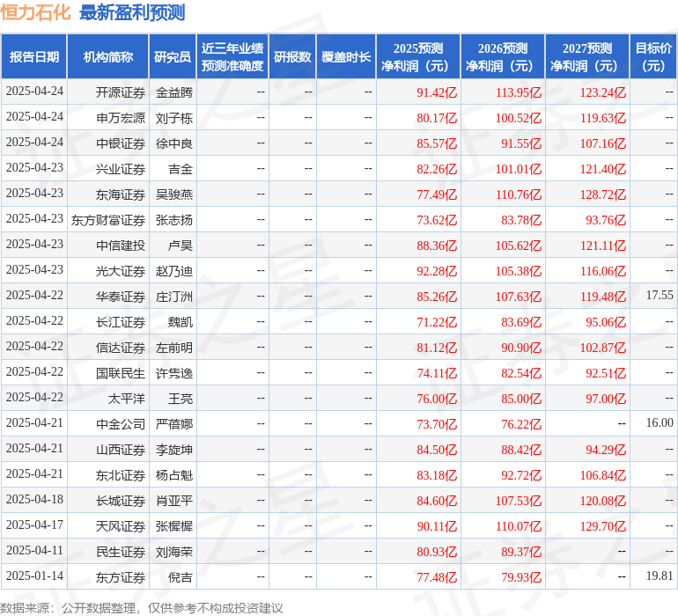Sort by 报告日期 column header

point(34,57)
